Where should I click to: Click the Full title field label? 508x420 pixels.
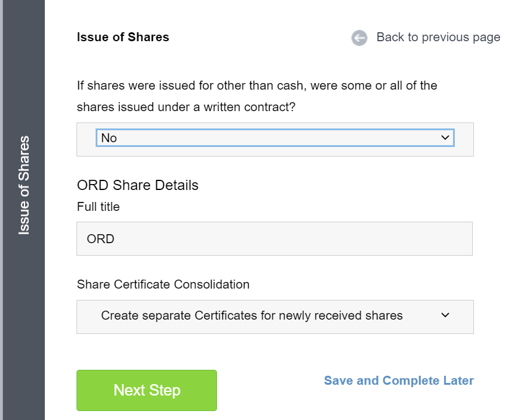(98, 207)
